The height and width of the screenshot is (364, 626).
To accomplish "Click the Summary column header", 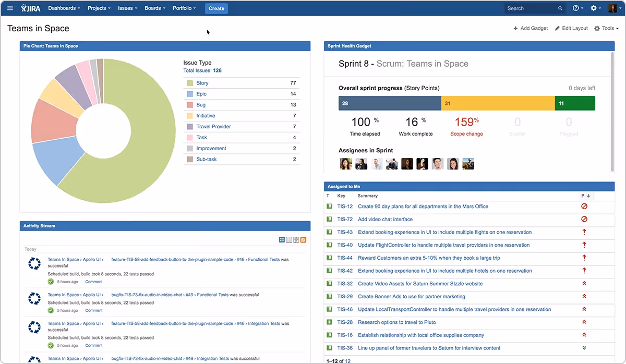I will coord(368,196).
